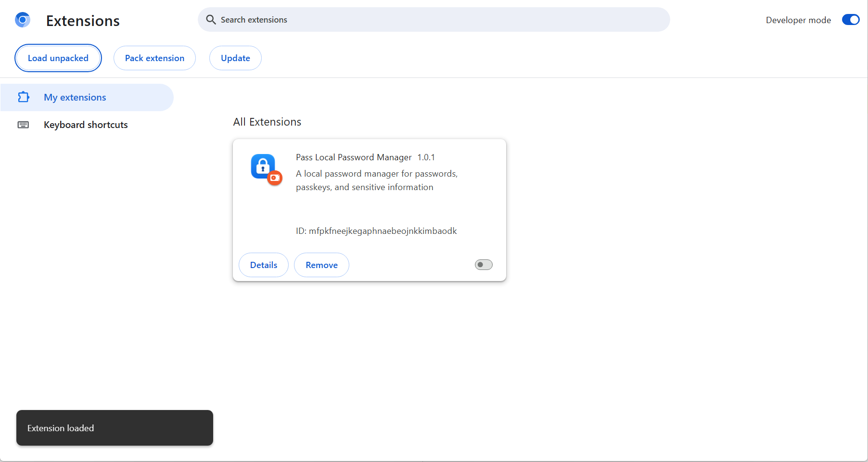
Task: Click the Update button
Action: click(x=235, y=58)
